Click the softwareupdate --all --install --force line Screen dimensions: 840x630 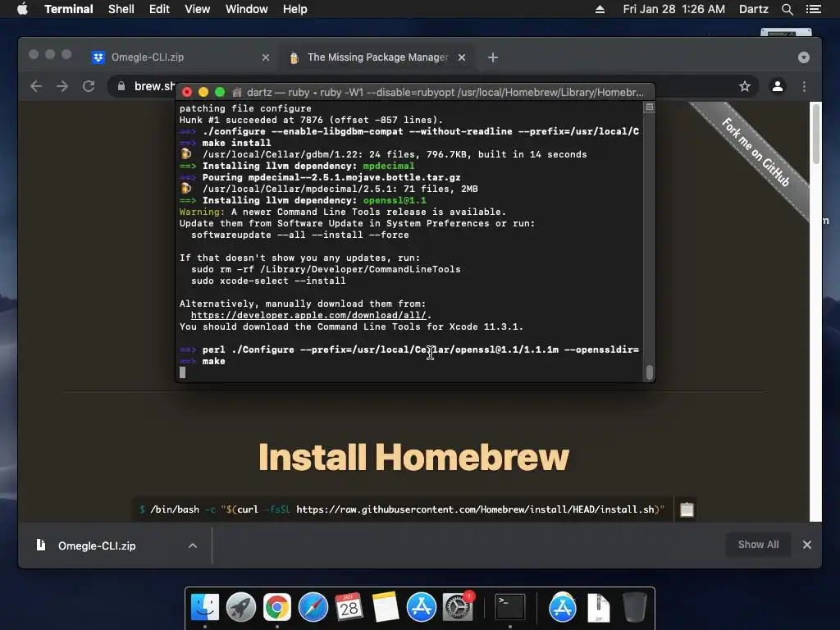pos(300,235)
